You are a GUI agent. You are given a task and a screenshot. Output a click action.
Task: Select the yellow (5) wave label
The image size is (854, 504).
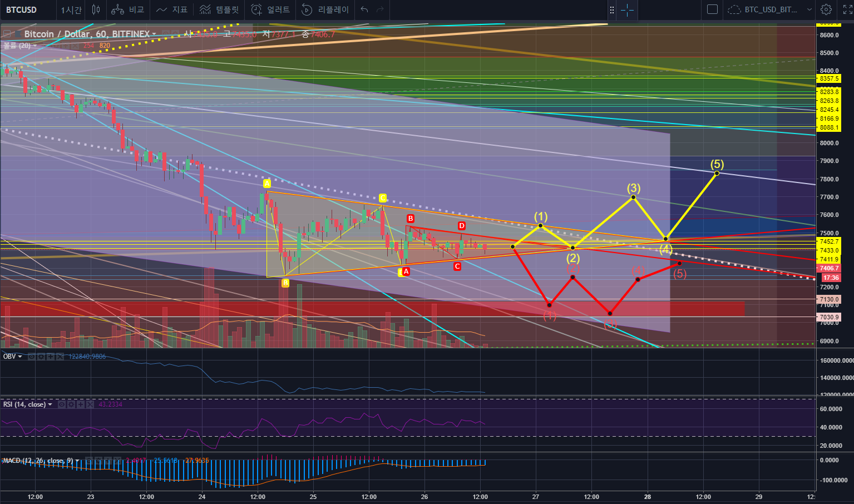click(x=717, y=164)
